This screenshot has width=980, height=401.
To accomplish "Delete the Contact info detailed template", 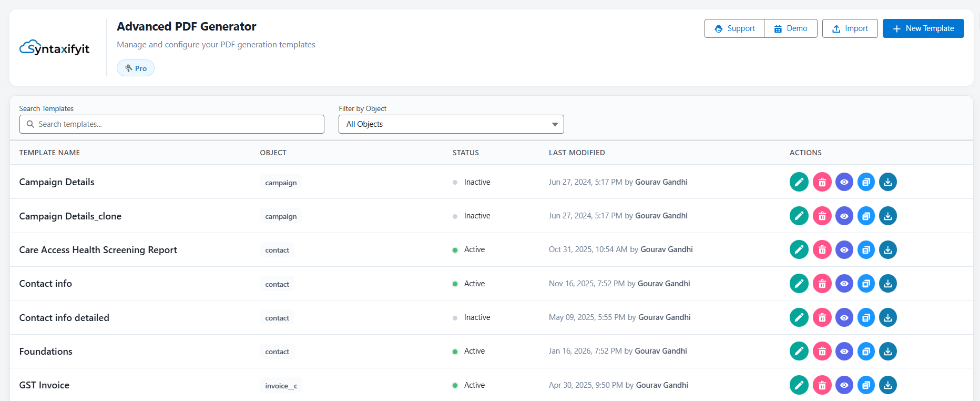I will (822, 317).
